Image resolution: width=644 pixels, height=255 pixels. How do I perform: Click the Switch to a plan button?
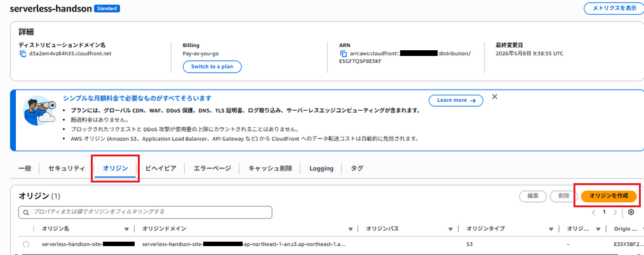[x=212, y=67]
